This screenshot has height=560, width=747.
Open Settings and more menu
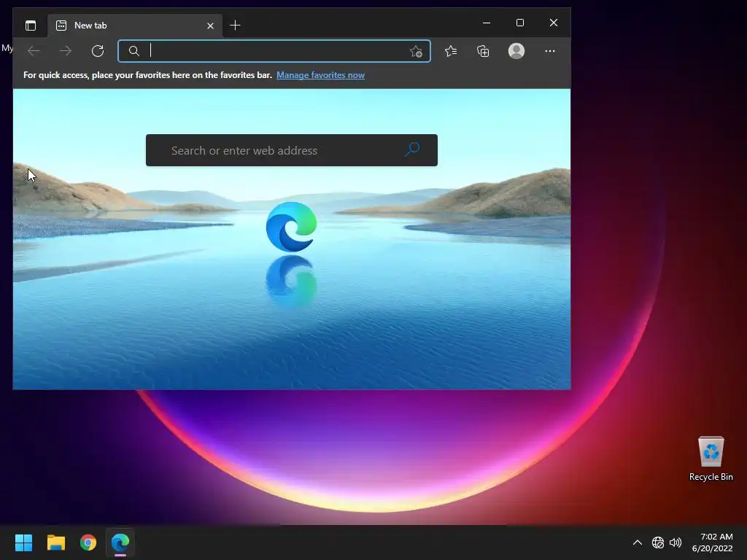pyautogui.click(x=550, y=51)
